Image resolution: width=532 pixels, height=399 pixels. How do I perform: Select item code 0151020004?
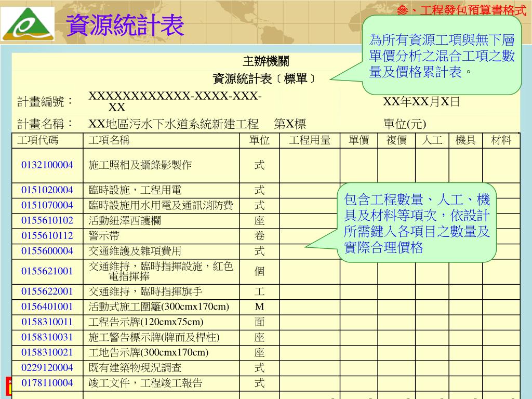coord(47,190)
